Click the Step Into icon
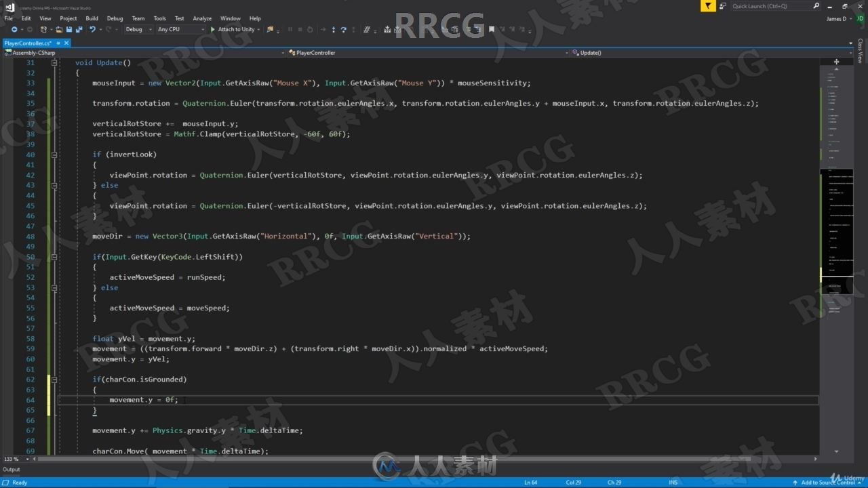 [x=333, y=29]
